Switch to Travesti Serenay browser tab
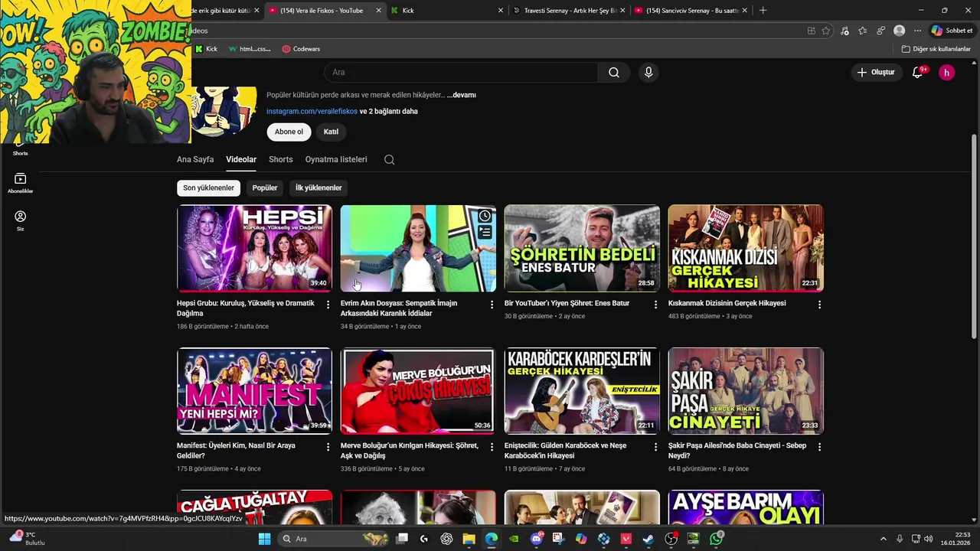 (568, 11)
